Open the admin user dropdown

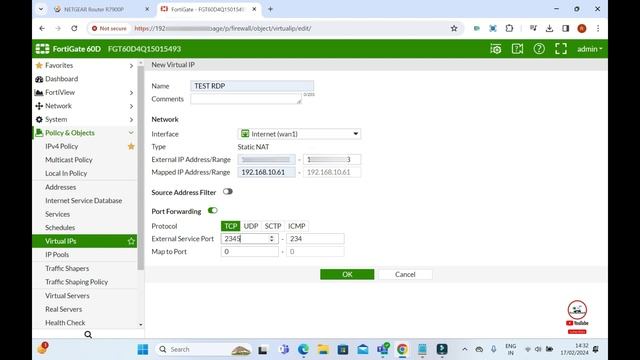pos(590,49)
